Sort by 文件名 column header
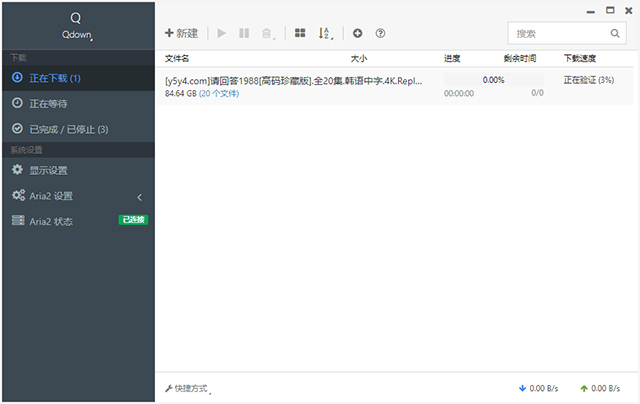640x404 pixels. pyautogui.click(x=177, y=59)
